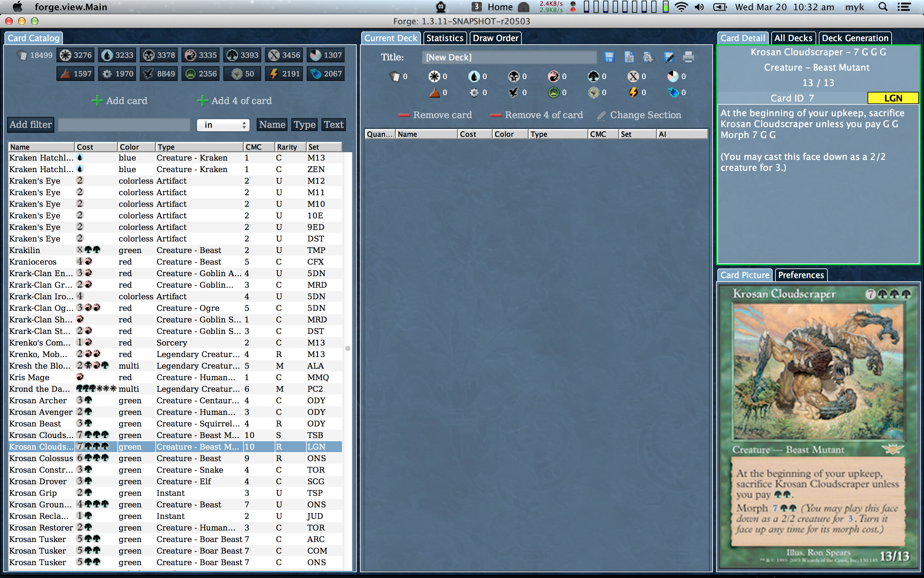The width and height of the screenshot is (924, 578).
Task: Sort deck list by Quan... column header
Action: coord(380,134)
